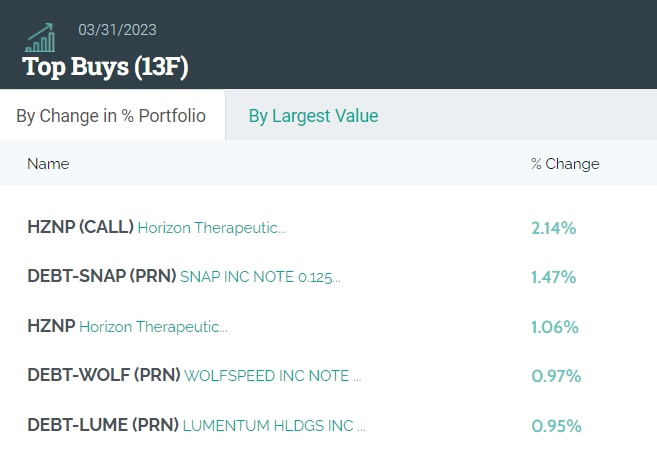
Task: Click the 03/31/2023 date label
Action: (x=117, y=30)
